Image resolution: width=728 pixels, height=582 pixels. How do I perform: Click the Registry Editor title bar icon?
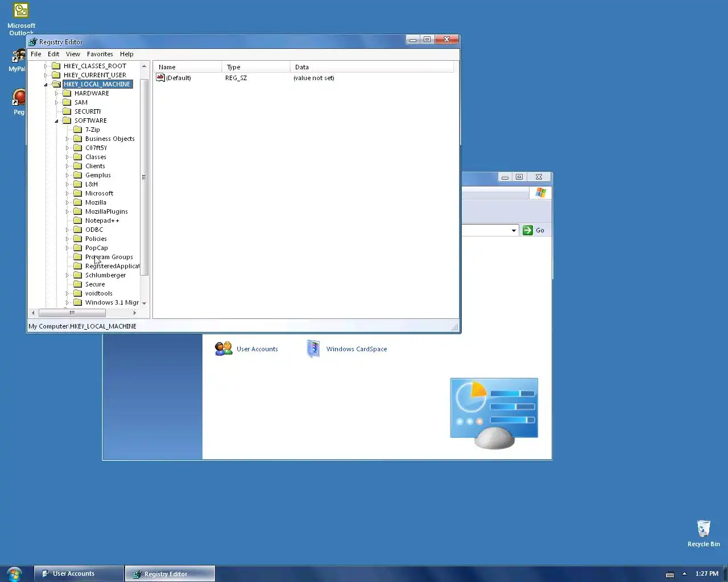click(x=33, y=41)
